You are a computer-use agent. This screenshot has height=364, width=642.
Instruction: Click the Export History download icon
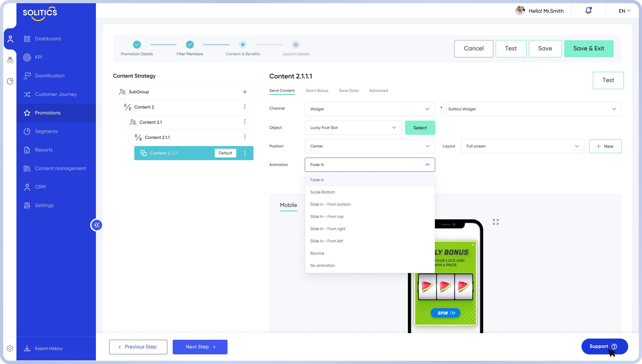[x=27, y=348]
